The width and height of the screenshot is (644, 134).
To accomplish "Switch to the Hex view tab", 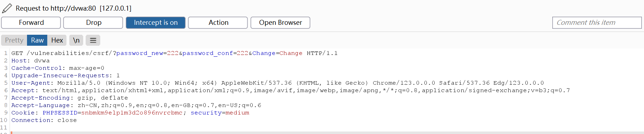I will coord(57,40).
